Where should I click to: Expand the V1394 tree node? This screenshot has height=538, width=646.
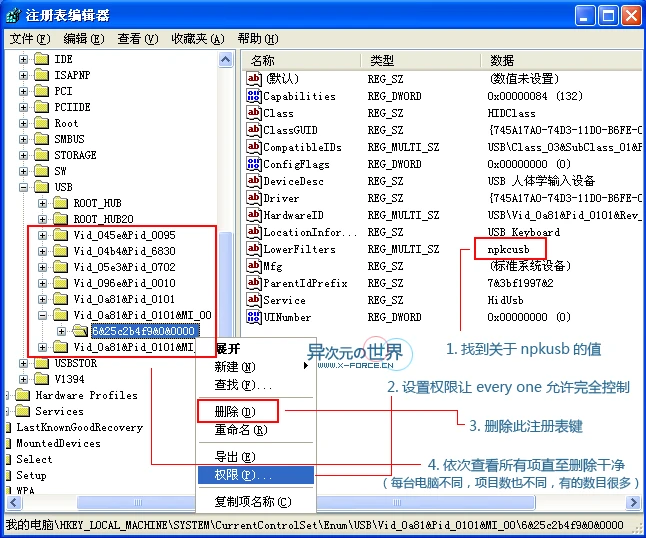(23, 379)
